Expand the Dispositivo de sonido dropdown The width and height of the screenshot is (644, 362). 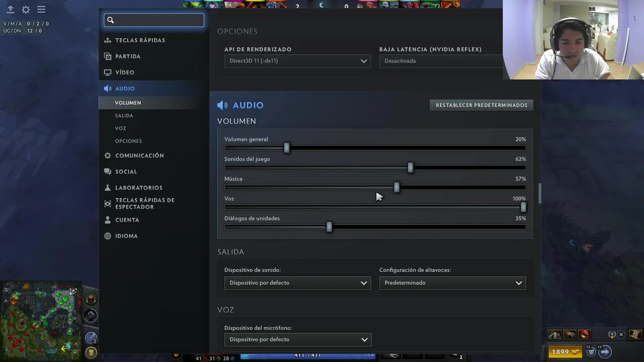point(297,283)
